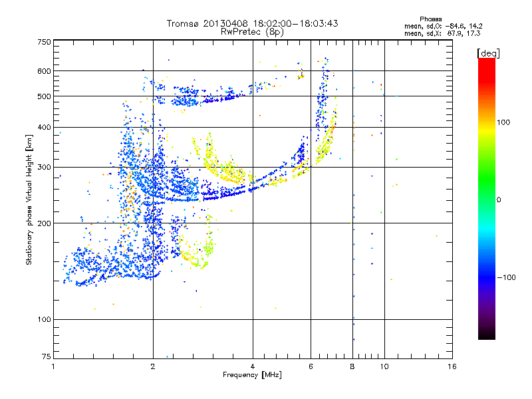Click the x-axis tick label '8'
532x399 pixels.
click(352, 366)
